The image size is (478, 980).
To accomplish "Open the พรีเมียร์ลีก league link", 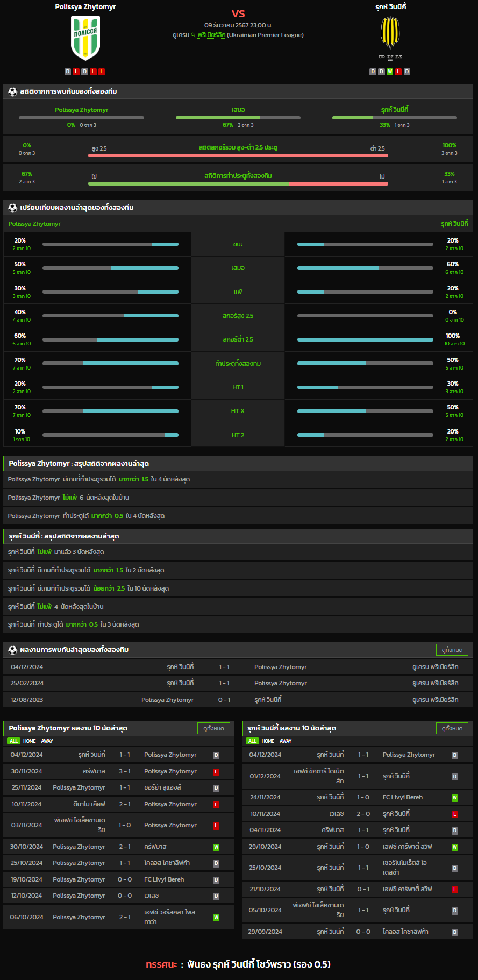I will coord(211,35).
